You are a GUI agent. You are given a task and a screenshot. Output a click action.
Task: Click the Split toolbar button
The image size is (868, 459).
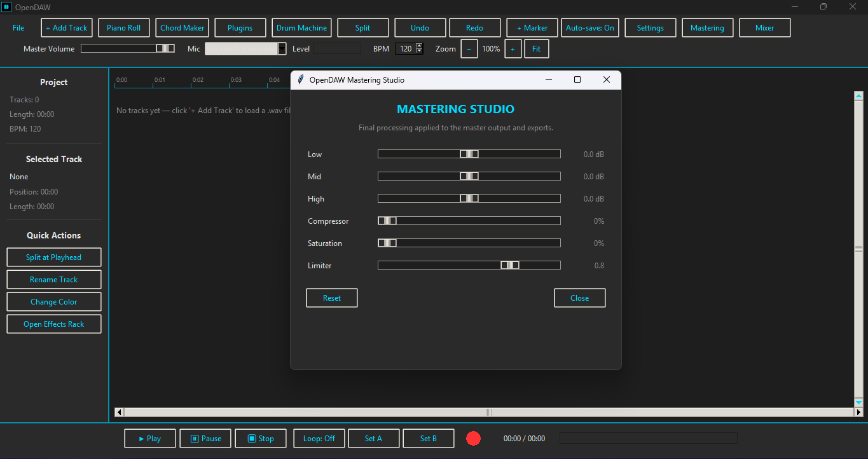tap(363, 28)
